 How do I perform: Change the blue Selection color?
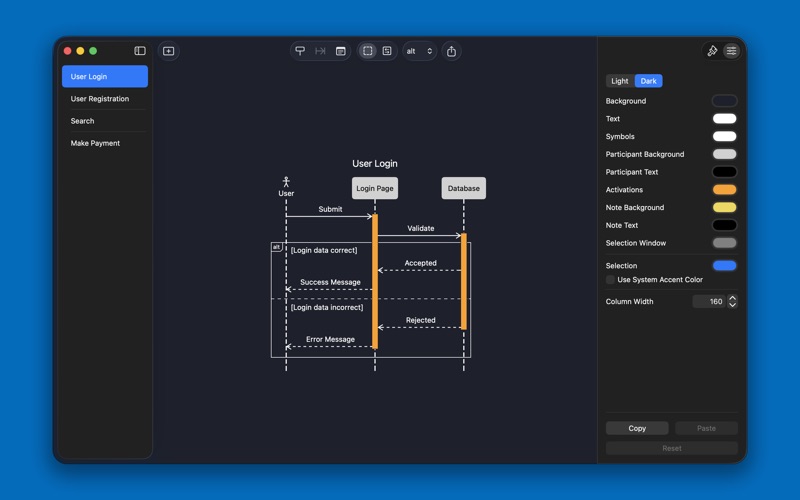pos(724,265)
